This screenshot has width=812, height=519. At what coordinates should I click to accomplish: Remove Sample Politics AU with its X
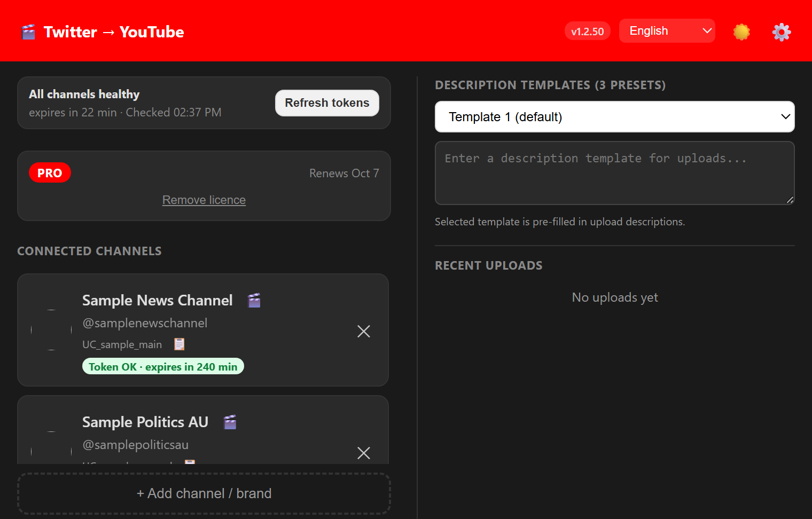364,453
